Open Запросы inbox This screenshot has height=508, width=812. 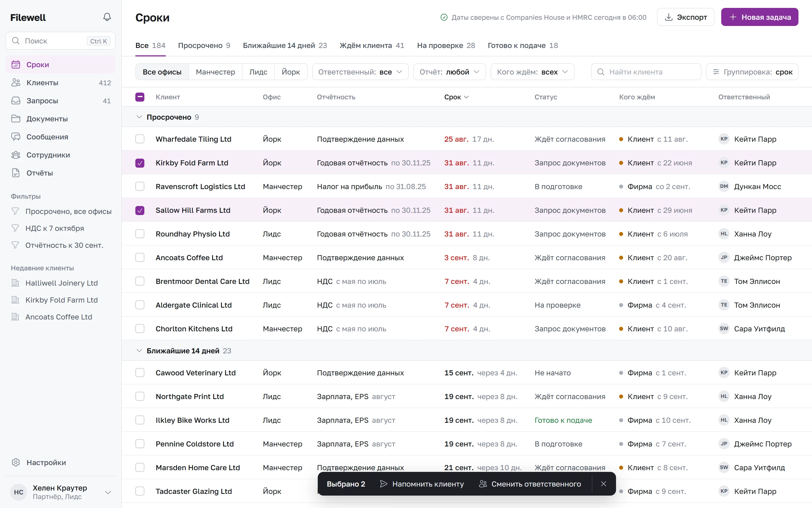60,101
